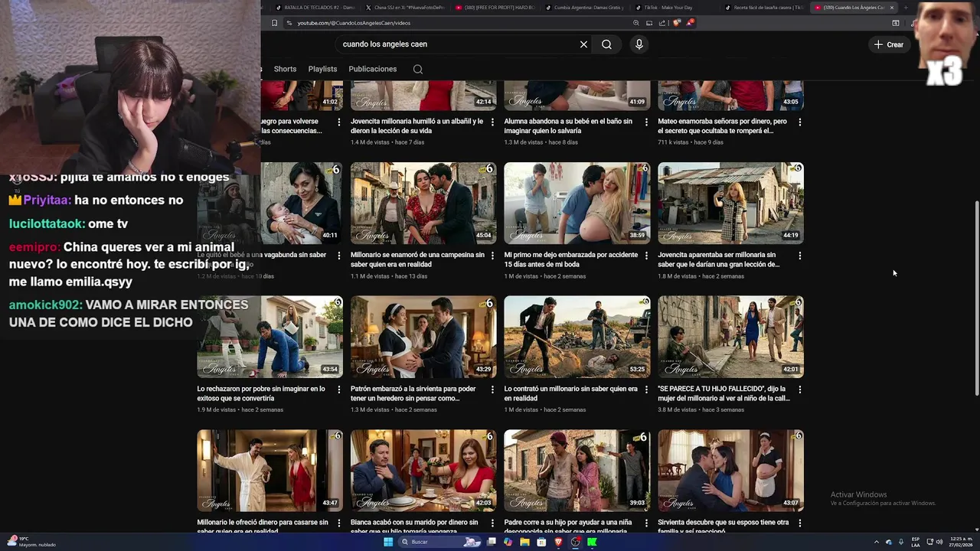Open Brave browser from the taskbar
980x551 pixels.
tap(558, 542)
